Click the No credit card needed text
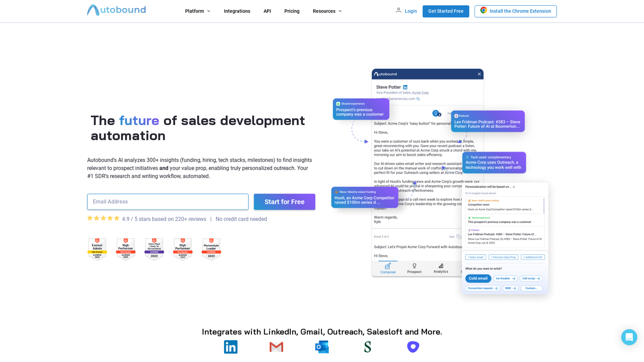The image size is (644, 362). (x=241, y=219)
